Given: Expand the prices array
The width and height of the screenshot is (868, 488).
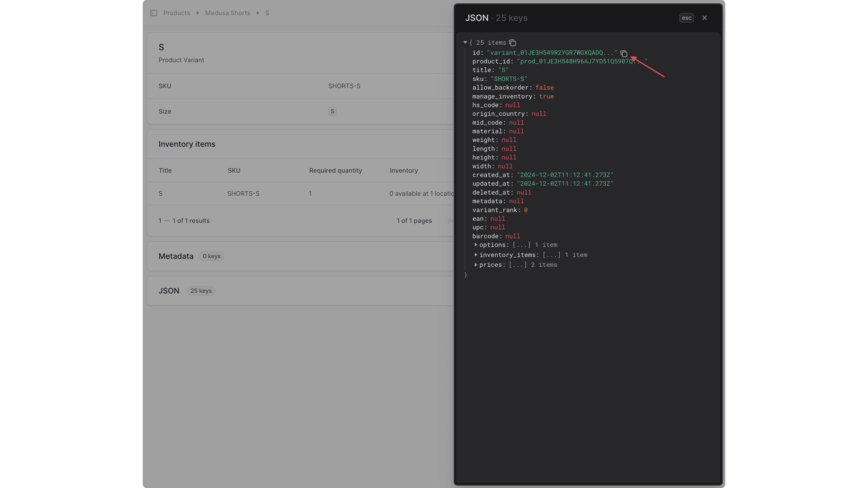Looking at the screenshot, I should 476,265.
